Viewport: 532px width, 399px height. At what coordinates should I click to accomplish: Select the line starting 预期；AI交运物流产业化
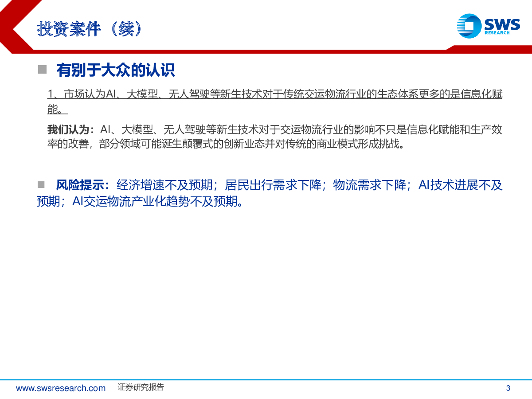pos(140,201)
